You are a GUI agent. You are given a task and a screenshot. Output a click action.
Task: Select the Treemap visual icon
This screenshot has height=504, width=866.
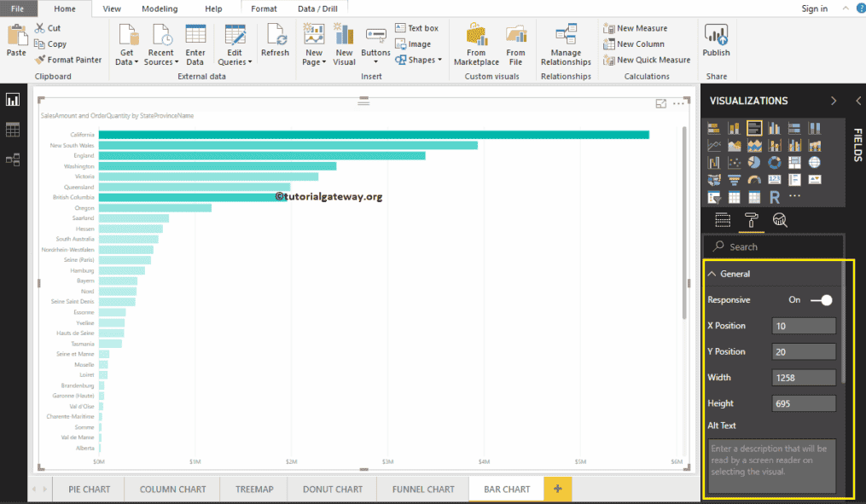pos(795,162)
